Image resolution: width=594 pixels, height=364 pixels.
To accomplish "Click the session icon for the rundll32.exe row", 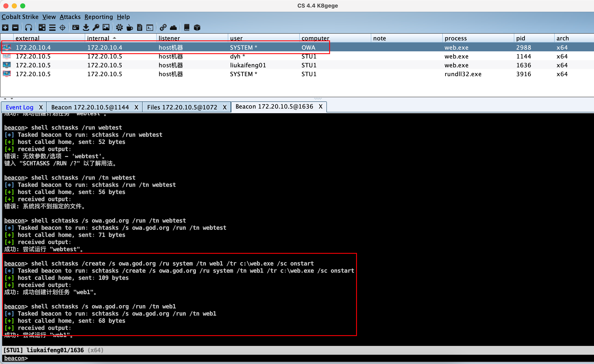I will 7,74.
